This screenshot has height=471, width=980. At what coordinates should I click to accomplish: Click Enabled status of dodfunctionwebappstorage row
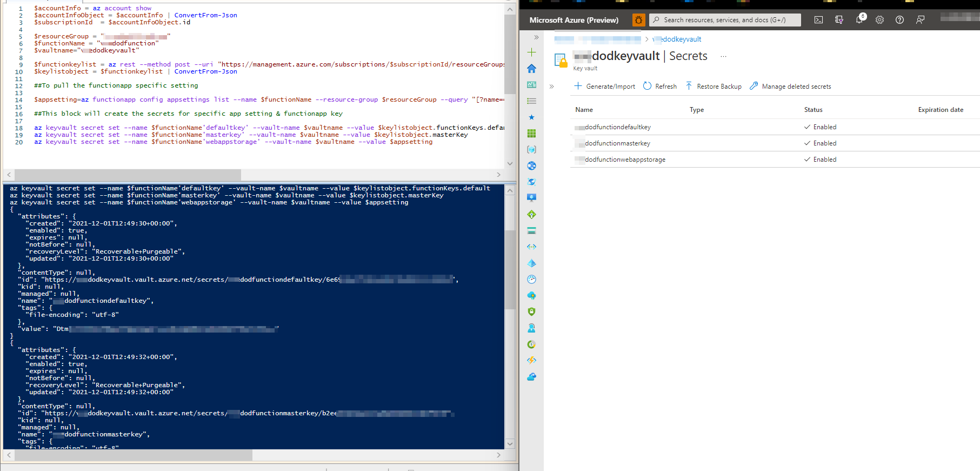point(820,160)
